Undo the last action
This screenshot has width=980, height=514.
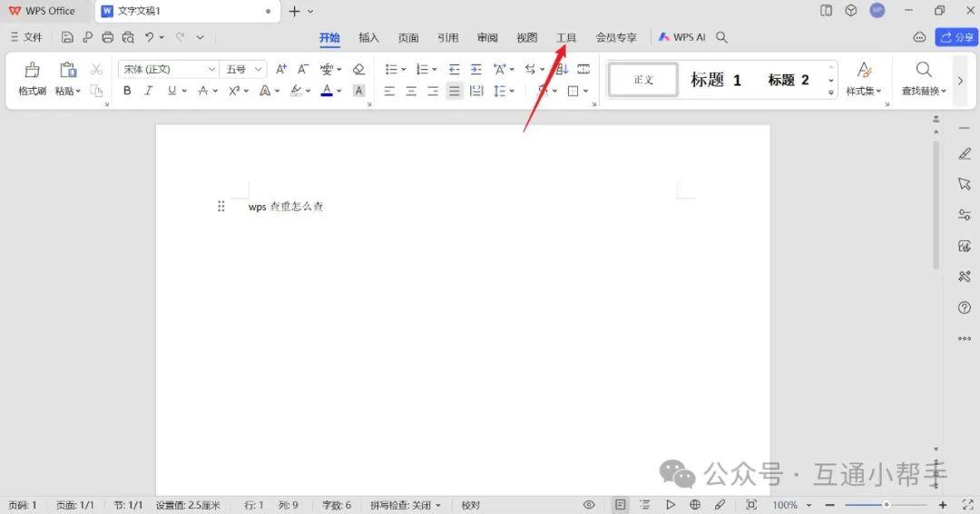(x=150, y=37)
